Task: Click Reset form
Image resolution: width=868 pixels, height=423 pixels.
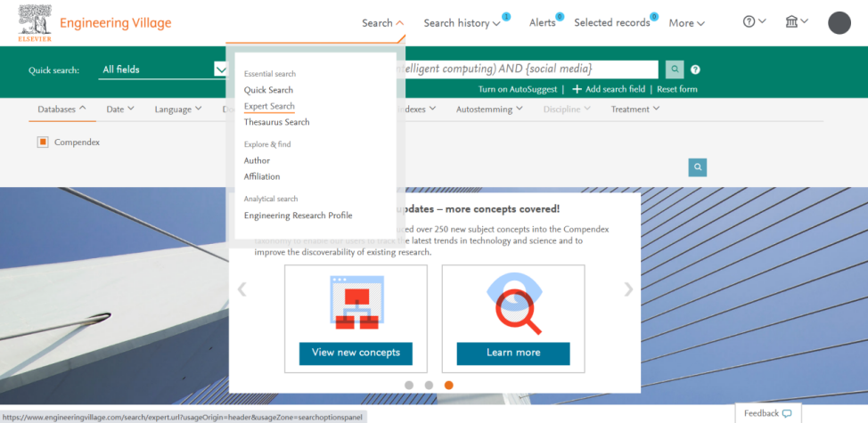Action: click(x=677, y=89)
